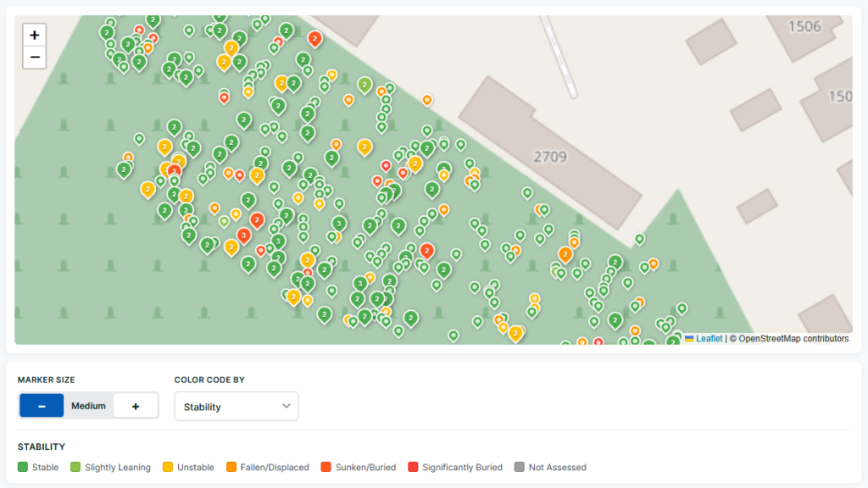Decrease marker size with the blue minus button
Image resolution: width=868 pixels, height=488 pixels.
point(42,406)
